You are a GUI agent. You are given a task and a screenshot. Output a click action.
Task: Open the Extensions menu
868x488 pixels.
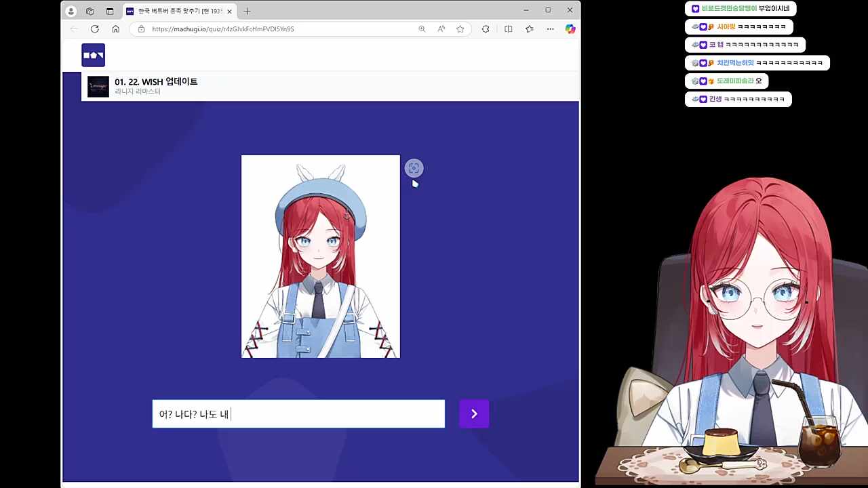tap(486, 29)
